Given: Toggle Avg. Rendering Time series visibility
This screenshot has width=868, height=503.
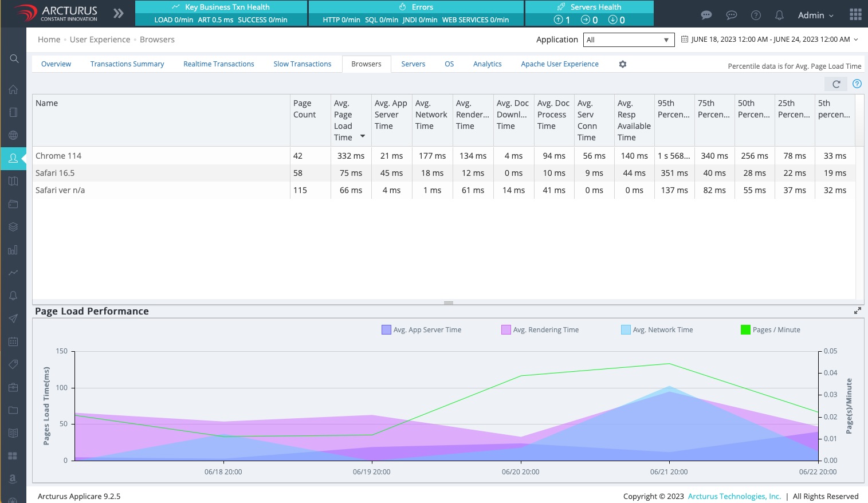Looking at the screenshot, I should [x=545, y=330].
